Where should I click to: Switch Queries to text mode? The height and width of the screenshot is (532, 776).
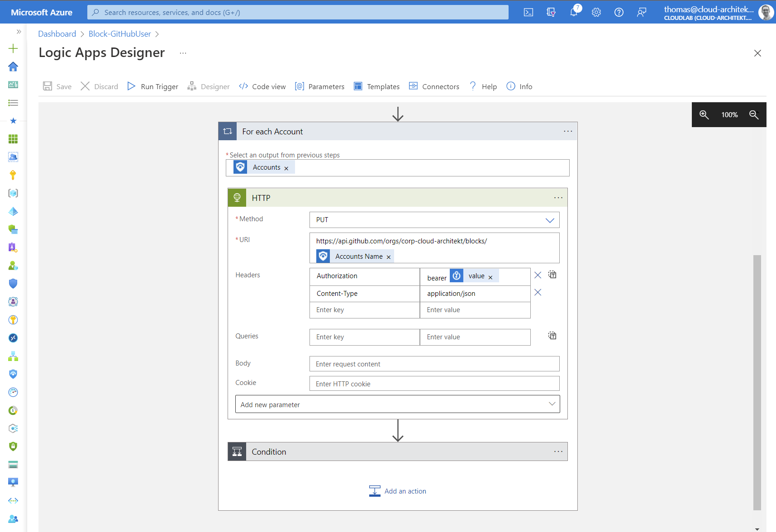(x=552, y=336)
